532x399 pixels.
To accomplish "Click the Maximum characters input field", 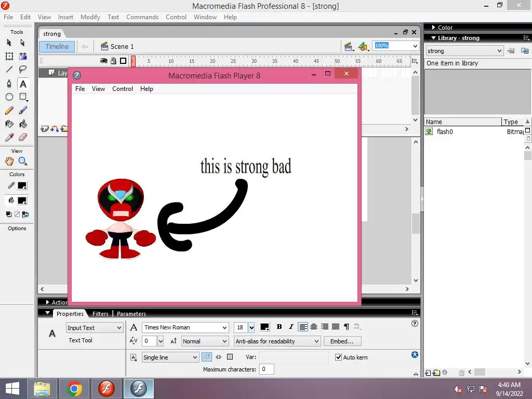I will pyautogui.click(x=267, y=369).
